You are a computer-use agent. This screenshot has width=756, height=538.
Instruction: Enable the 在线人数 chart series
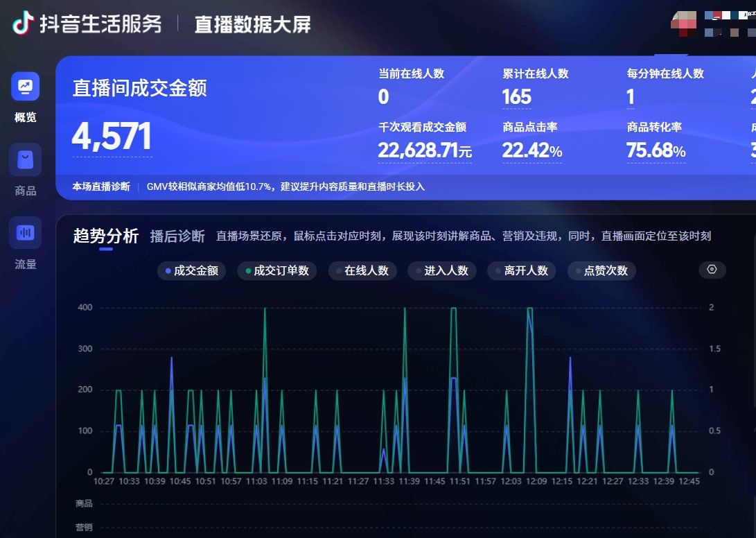362,270
